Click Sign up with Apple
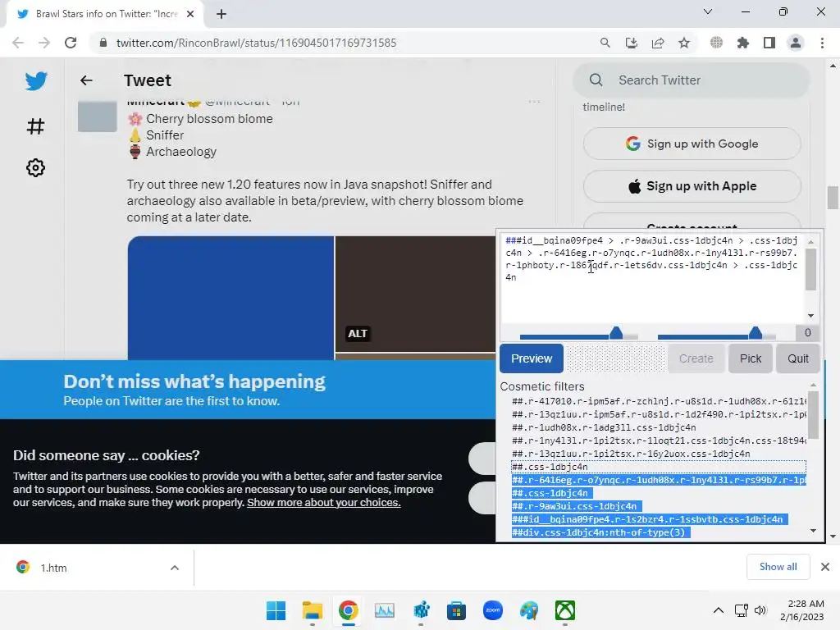Image resolution: width=840 pixels, height=630 pixels. coord(692,186)
